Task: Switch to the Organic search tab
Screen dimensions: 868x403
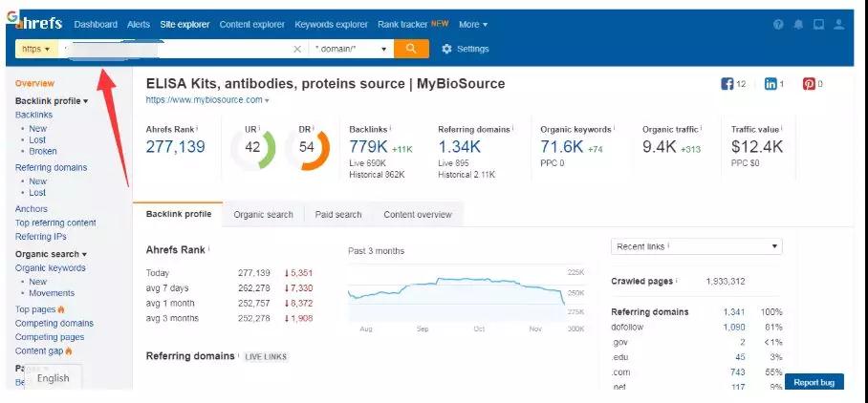Action: point(263,215)
